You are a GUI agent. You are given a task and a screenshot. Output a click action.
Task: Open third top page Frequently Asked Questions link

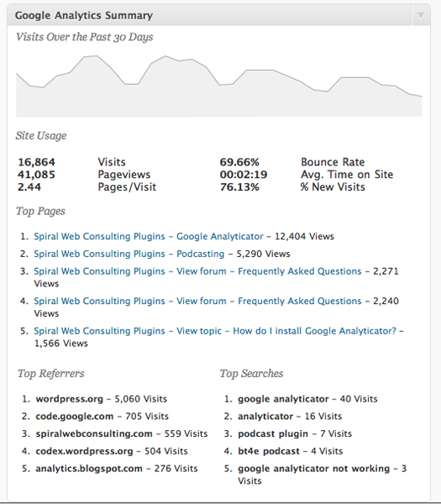(197, 271)
